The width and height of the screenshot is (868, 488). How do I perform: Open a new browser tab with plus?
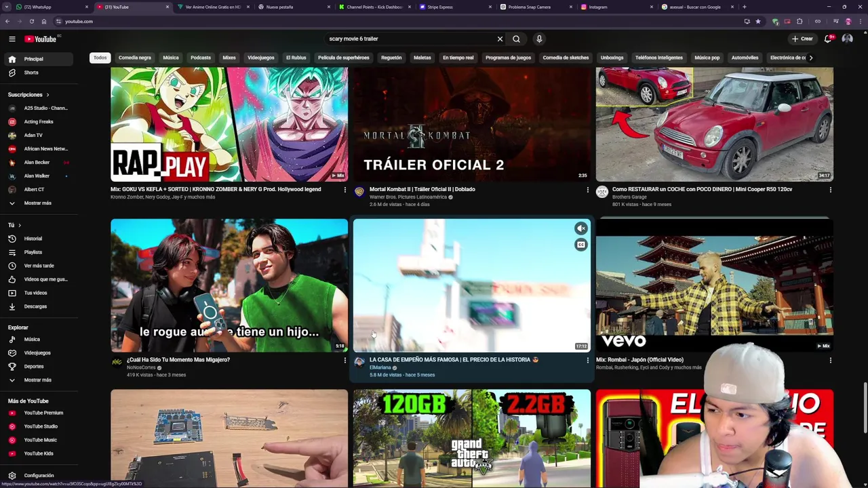click(744, 7)
